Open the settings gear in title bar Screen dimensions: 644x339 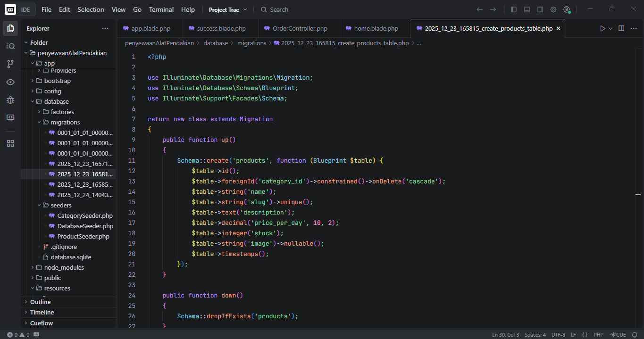[x=553, y=9]
